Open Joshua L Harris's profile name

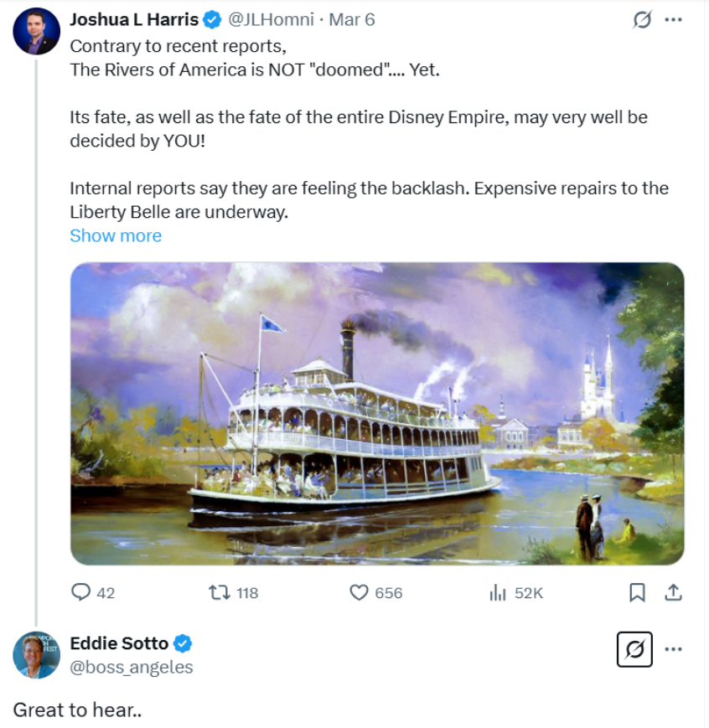134,19
